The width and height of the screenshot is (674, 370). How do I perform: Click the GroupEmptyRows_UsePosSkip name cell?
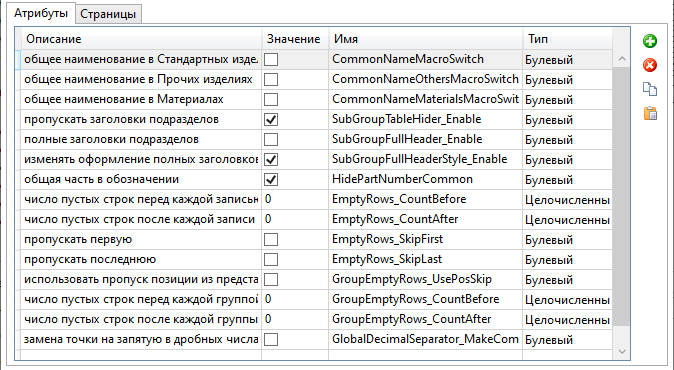[x=426, y=279]
